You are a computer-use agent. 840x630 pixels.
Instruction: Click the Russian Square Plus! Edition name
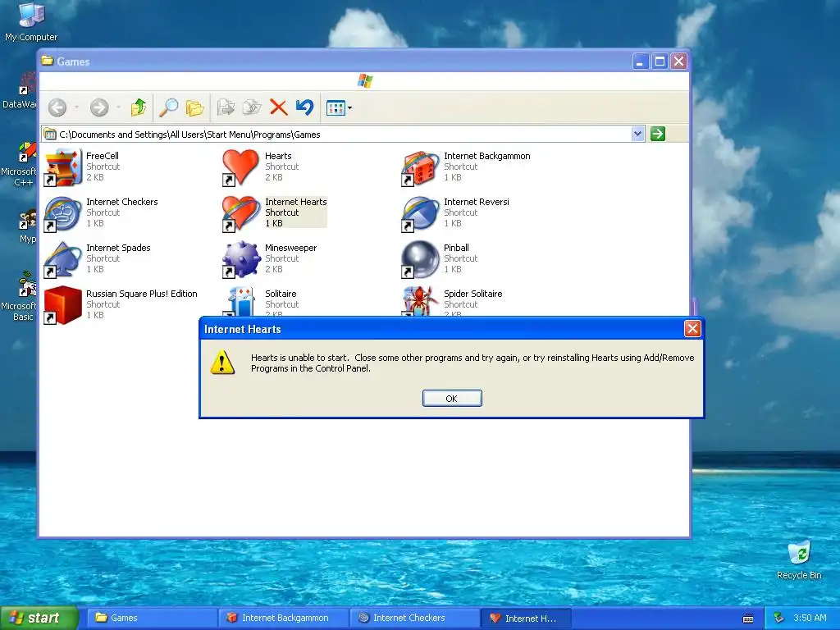(x=142, y=294)
